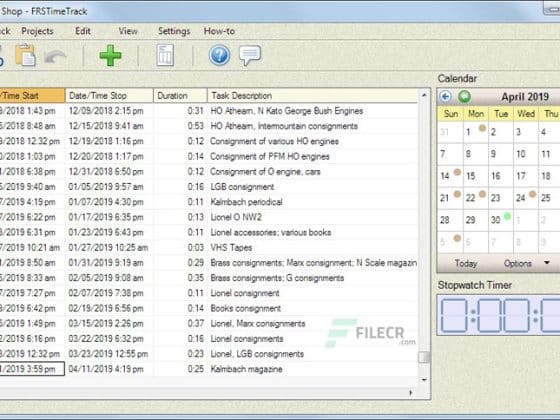Select April 10 on the calendar

(526, 154)
